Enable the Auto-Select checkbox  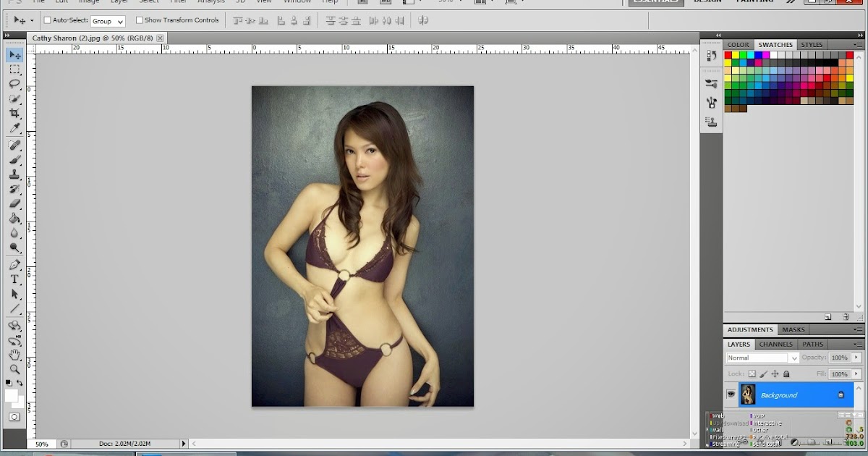tap(48, 20)
